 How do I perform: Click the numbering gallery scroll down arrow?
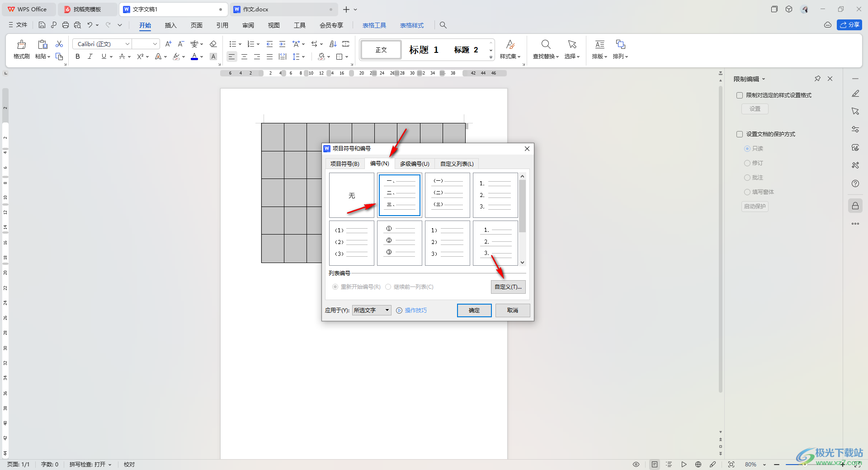coord(522,263)
